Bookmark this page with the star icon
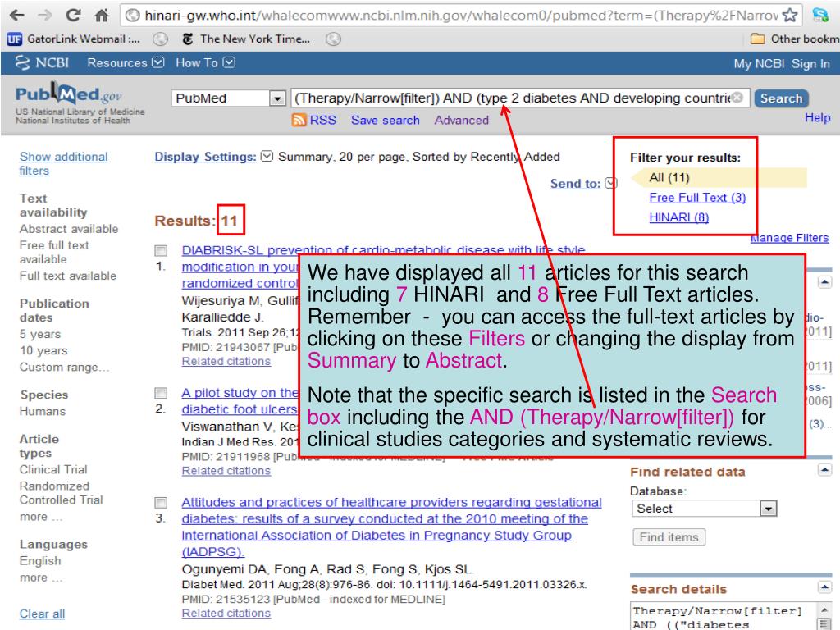 coord(792,15)
